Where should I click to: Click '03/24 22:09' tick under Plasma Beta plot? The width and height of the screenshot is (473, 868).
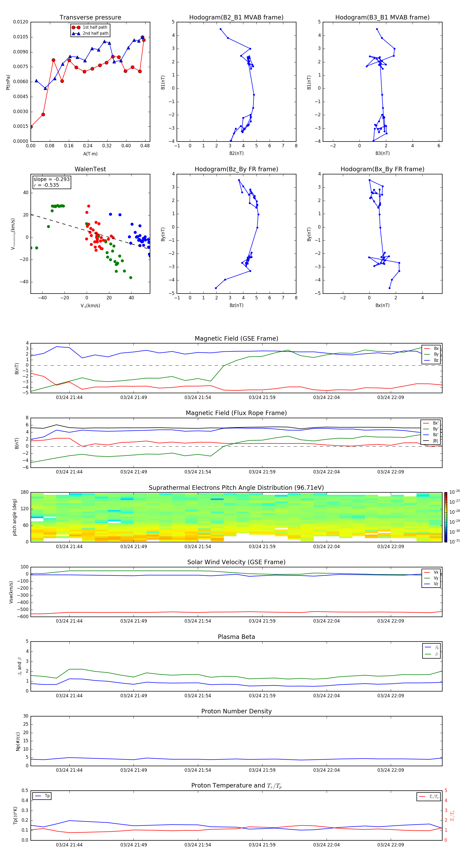[390, 696]
